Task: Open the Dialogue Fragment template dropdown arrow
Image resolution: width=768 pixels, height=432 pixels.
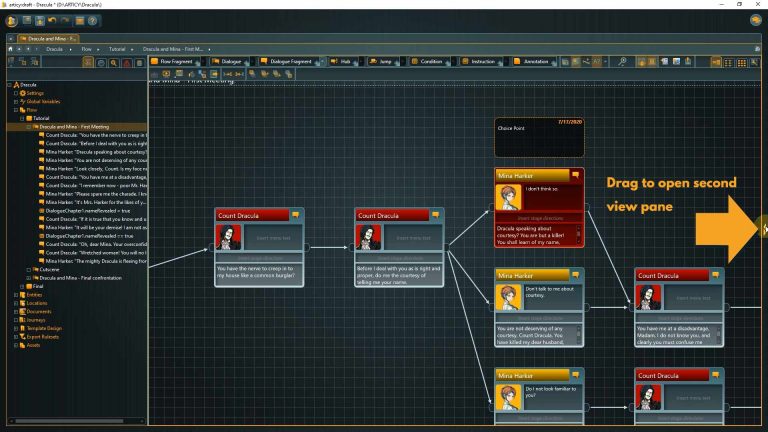Action: 322,62
